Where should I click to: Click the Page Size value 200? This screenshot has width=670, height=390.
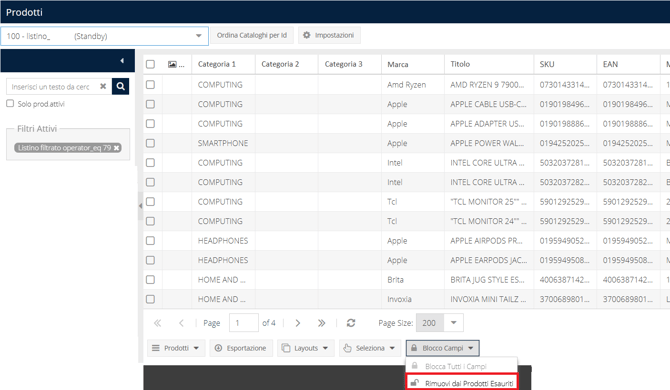point(430,323)
